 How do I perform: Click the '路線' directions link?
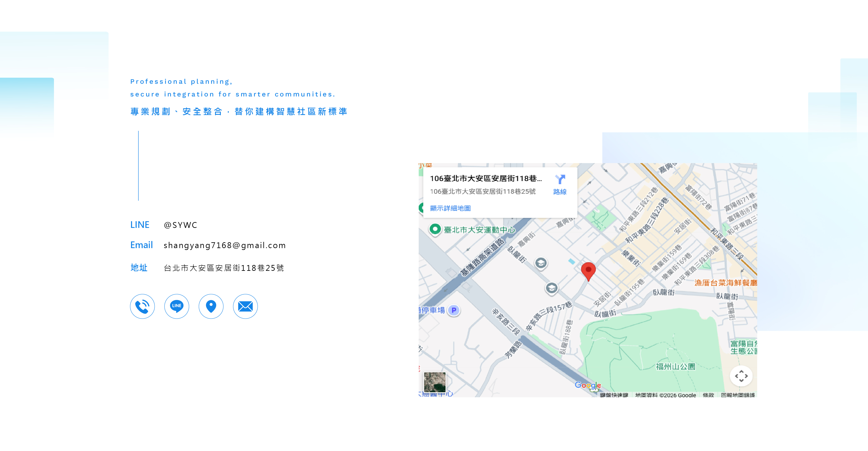tap(560, 192)
